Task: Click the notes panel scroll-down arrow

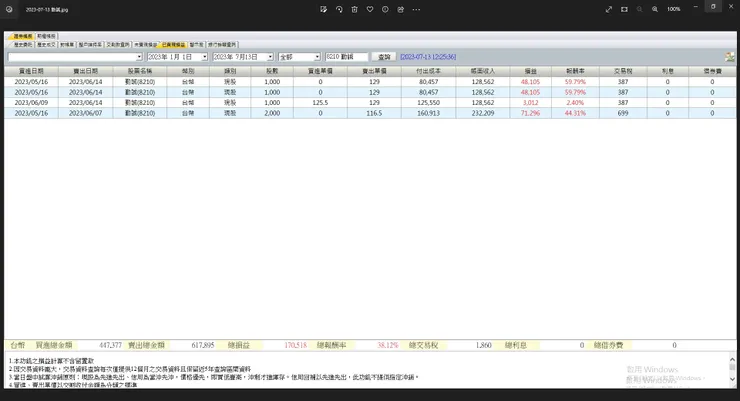Action: click(x=732, y=379)
